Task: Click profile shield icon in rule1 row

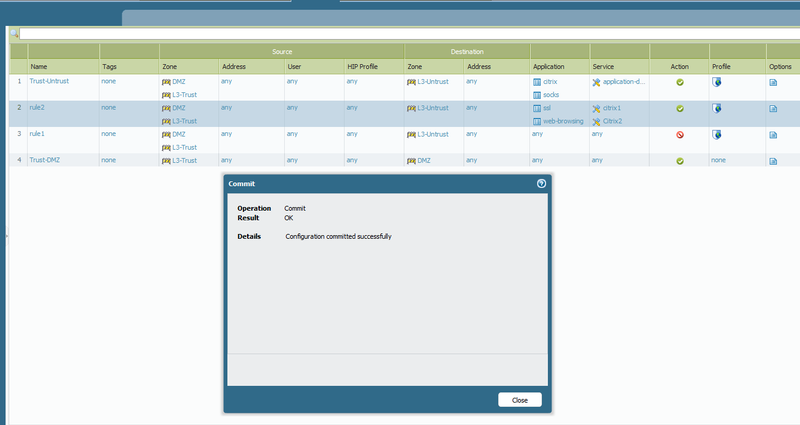Action: pyautogui.click(x=716, y=135)
